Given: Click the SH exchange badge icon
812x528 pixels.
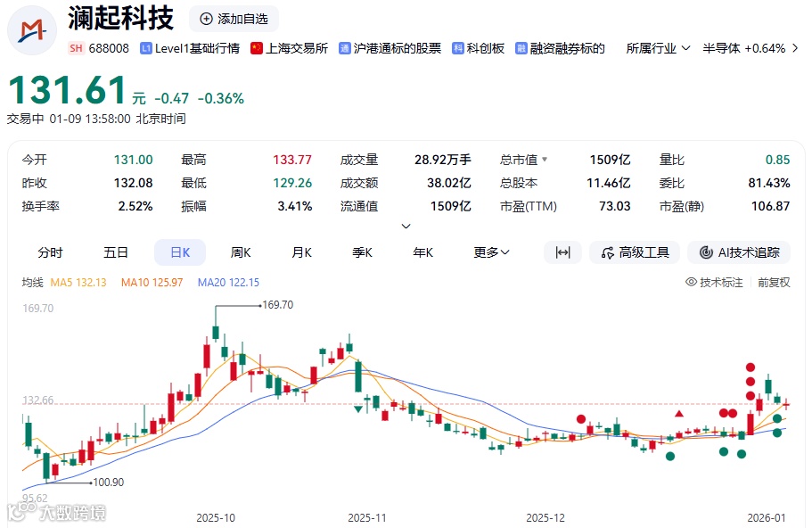Looking at the screenshot, I should [76, 48].
